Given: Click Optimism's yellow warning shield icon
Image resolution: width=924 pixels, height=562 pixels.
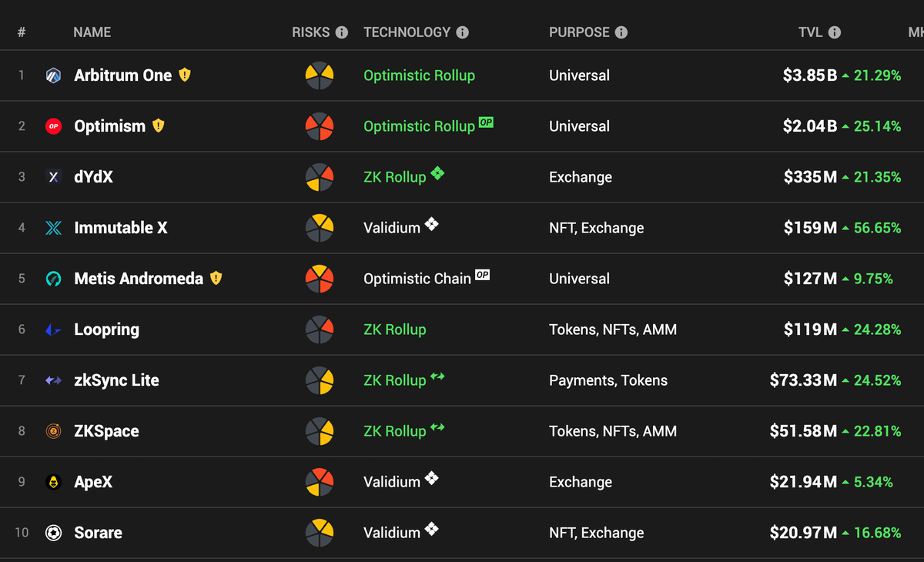Looking at the screenshot, I should click(x=159, y=125).
